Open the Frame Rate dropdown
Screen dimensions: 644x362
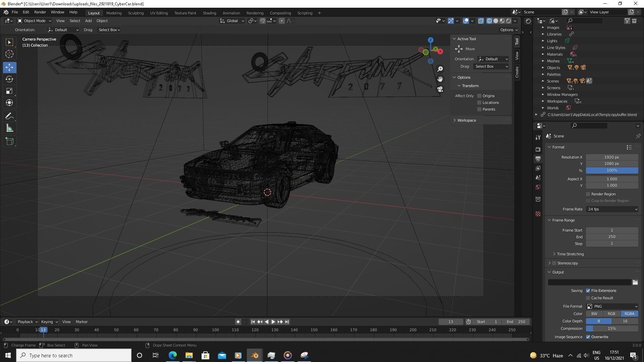pos(611,209)
